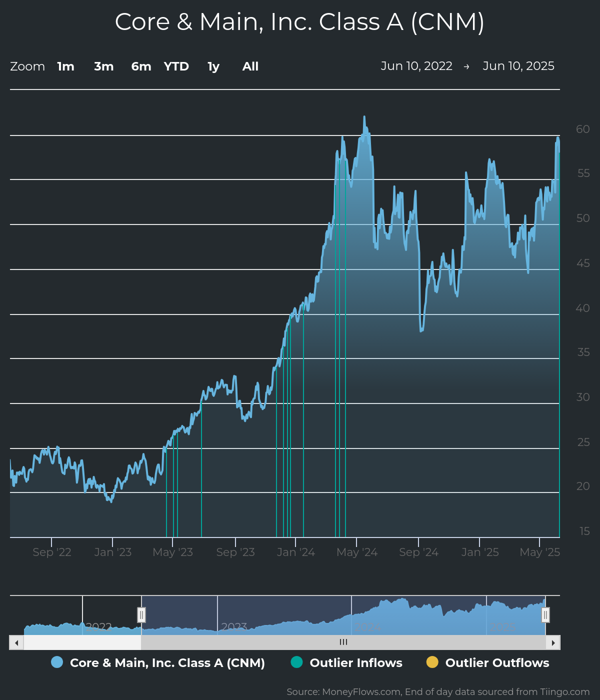This screenshot has width=600, height=700.
Task: Click the Sep '22 x-axis label
Action: coord(52,552)
